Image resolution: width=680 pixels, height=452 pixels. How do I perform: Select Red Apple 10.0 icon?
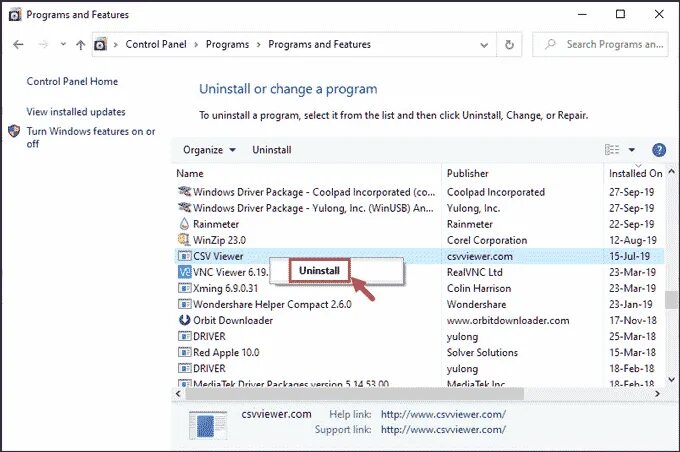[184, 352]
